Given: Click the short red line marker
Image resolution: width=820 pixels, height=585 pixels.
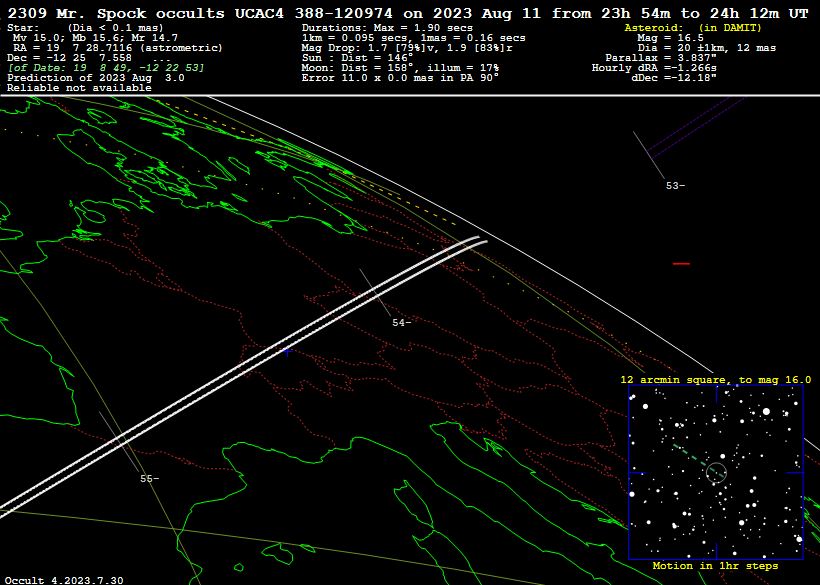Looking at the screenshot, I should coord(681,264).
